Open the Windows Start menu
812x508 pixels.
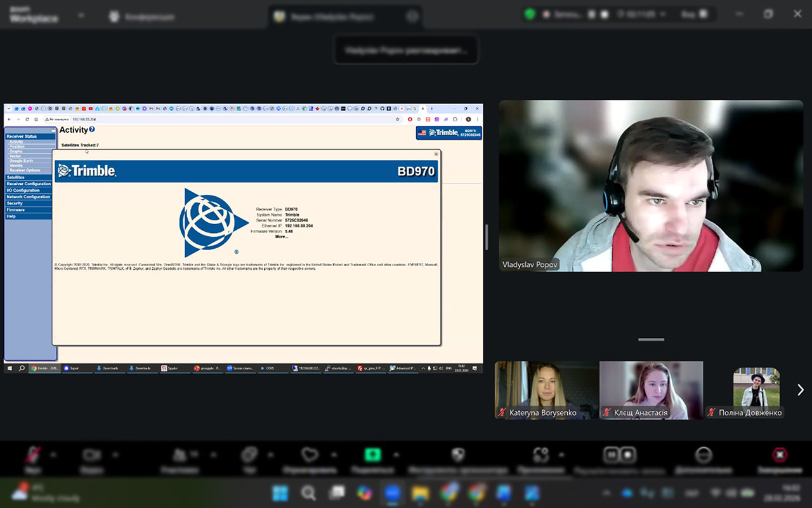(x=280, y=493)
